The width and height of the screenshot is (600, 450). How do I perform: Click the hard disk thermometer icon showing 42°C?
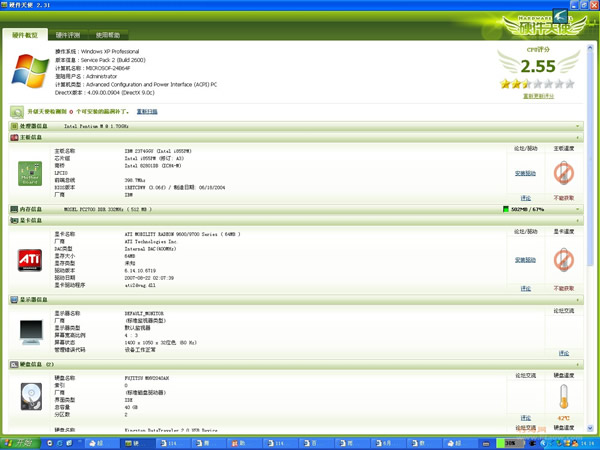[x=563, y=396]
